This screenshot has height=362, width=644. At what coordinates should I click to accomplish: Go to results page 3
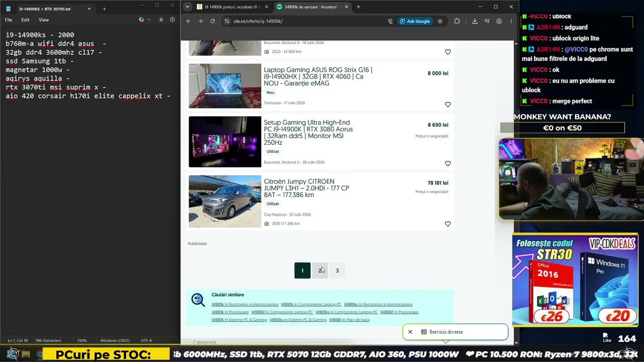click(x=337, y=270)
